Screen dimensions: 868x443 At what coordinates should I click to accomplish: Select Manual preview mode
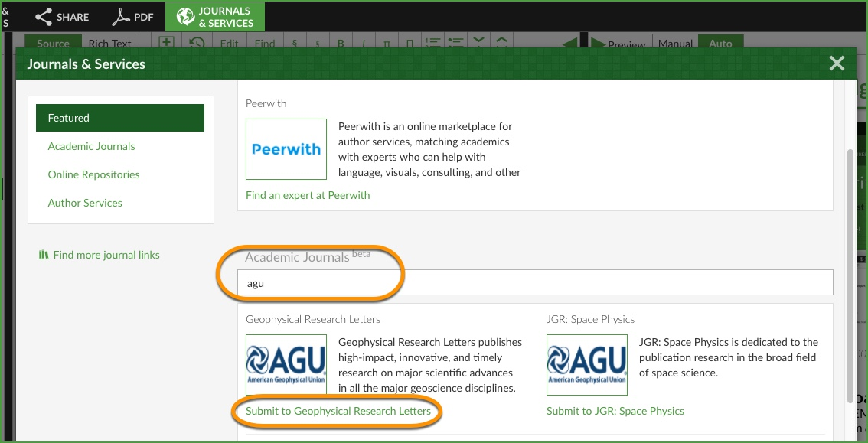point(675,44)
